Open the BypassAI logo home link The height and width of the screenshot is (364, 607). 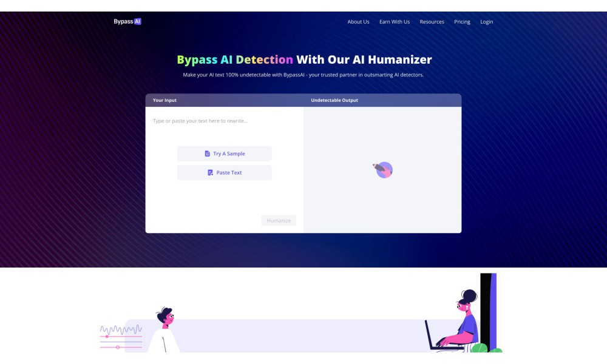click(127, 22)
